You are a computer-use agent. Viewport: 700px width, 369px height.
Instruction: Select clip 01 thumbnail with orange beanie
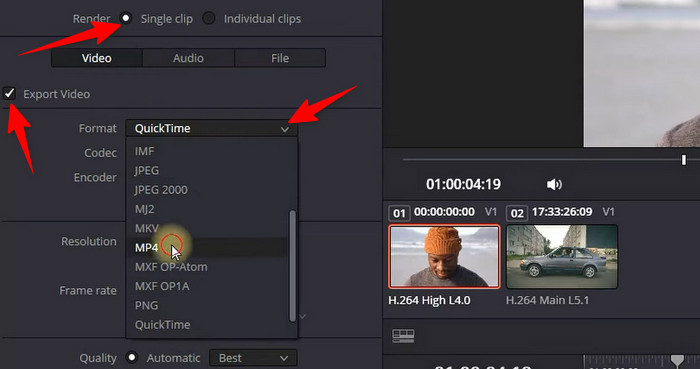coord(444,256)
